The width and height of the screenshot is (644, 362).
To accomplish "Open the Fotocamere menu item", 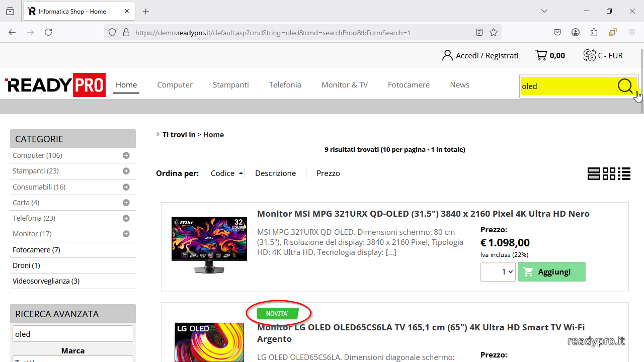I will coord(409,84).
